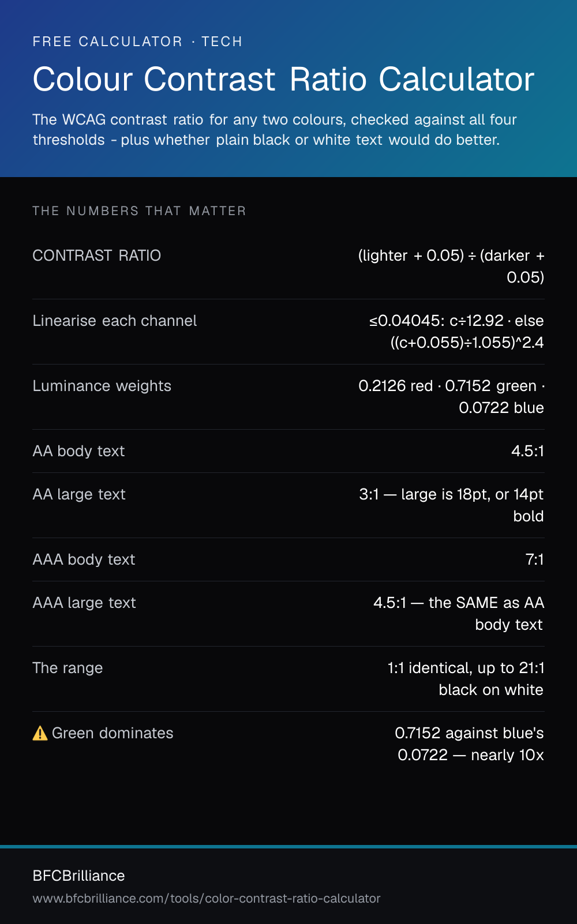Select THE NUMBERS THAT MATTER heading

[140, 211]
